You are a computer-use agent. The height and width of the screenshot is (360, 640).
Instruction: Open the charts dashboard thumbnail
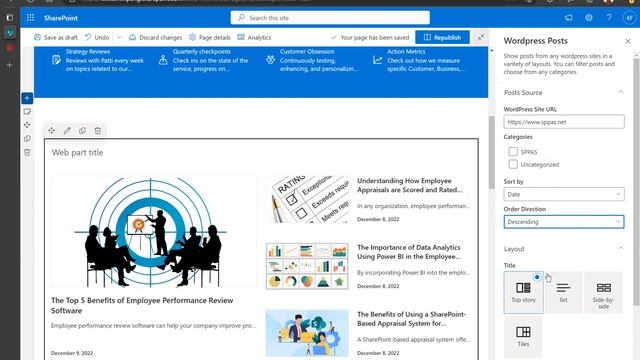307,266
